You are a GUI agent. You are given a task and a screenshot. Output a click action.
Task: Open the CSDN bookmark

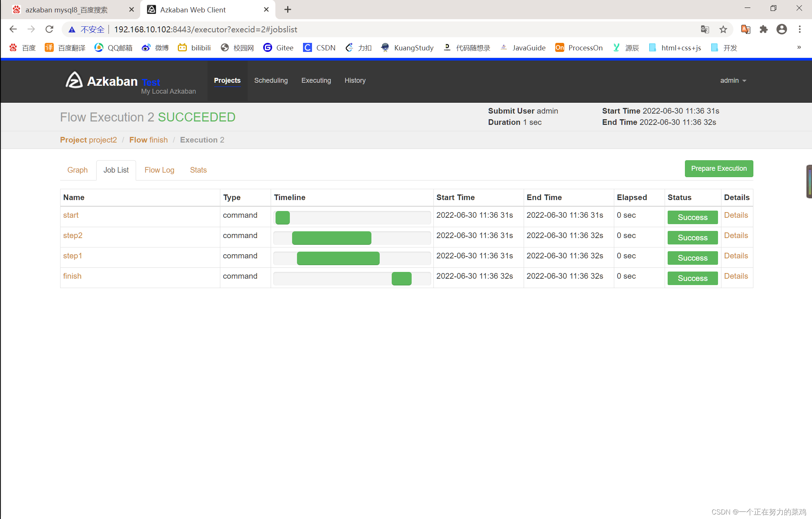[x=319, y=48]
